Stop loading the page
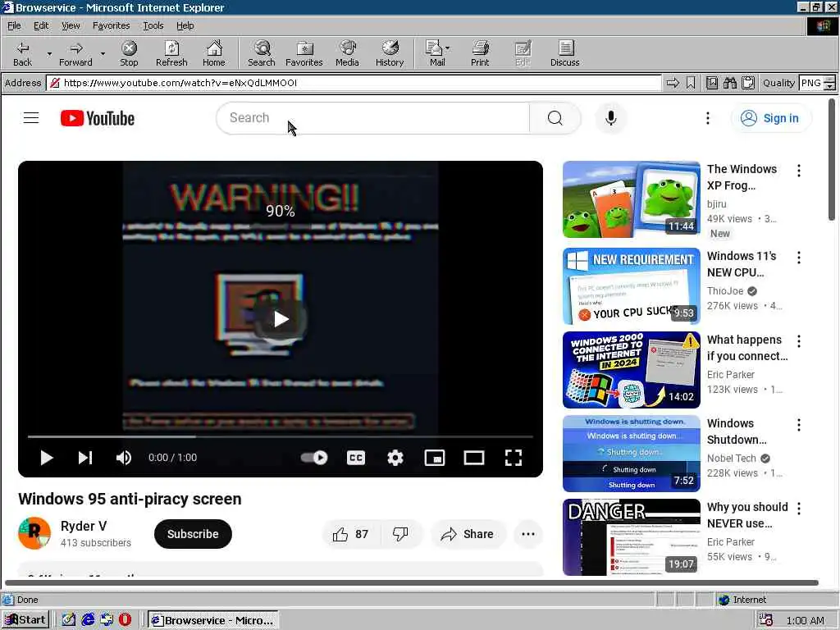 [x=129, y=53]
